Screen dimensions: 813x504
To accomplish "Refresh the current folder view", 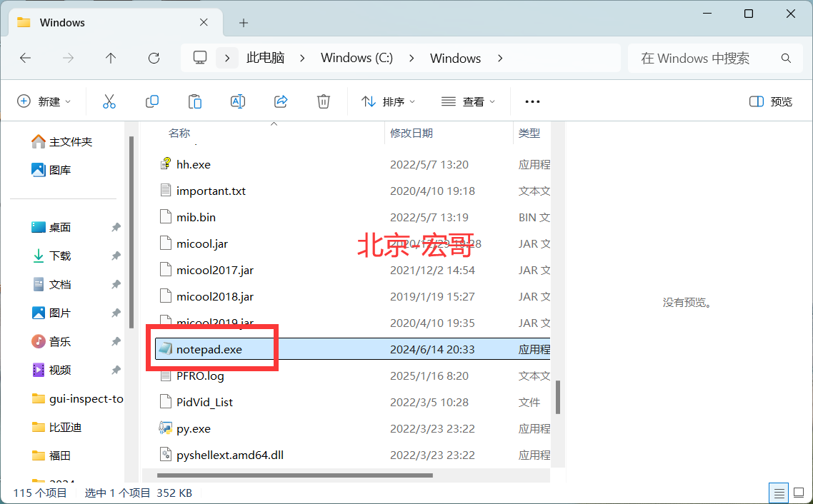I will click(154, 58).
